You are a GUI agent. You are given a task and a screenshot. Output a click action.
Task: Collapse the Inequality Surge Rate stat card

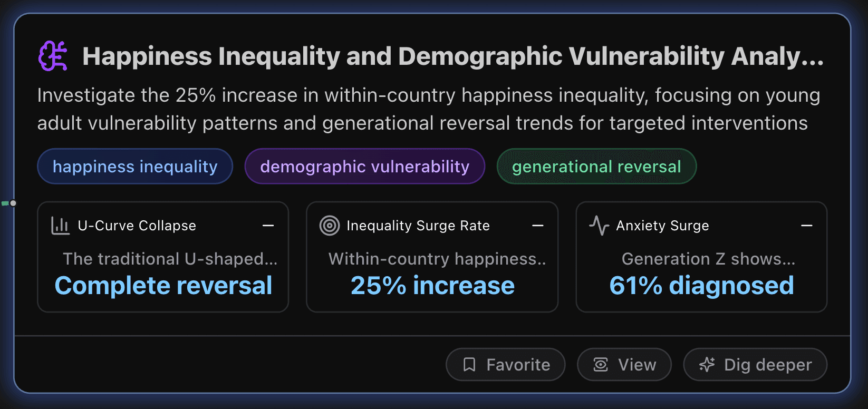(537, 226)
